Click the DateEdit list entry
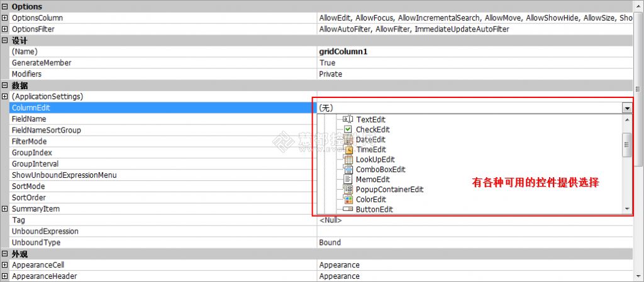This screenshot has height=282, width=644. pyautogui.click(x=371, y=139)
